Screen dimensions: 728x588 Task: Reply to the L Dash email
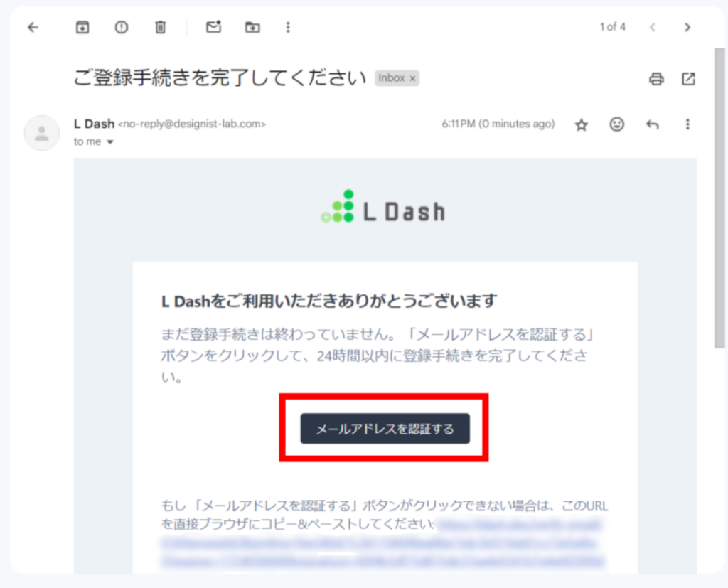point(653,124)
